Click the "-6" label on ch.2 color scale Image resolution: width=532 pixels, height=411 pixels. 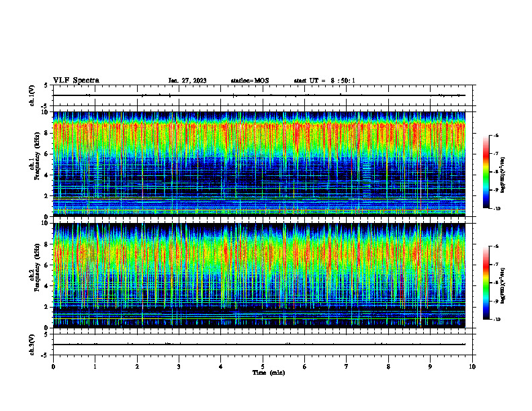click(496, 246)
